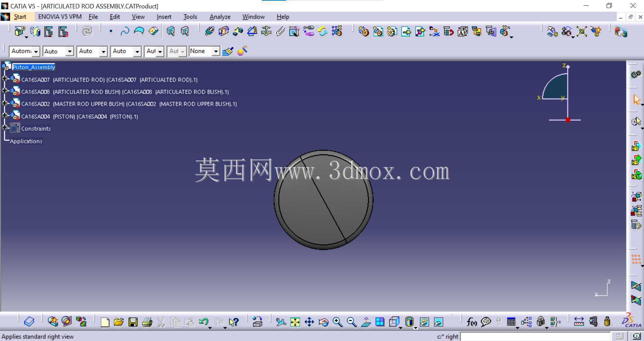Click the Zoom Out magnifier
The width and height of the screenshot is (644, 341).
point(352,322)
